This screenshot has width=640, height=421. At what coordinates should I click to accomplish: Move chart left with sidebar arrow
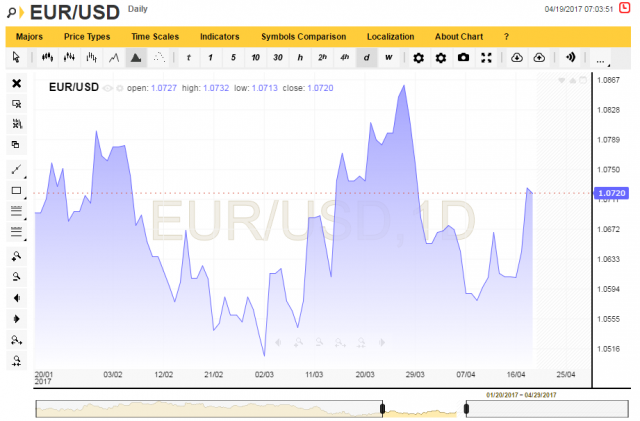16,298
